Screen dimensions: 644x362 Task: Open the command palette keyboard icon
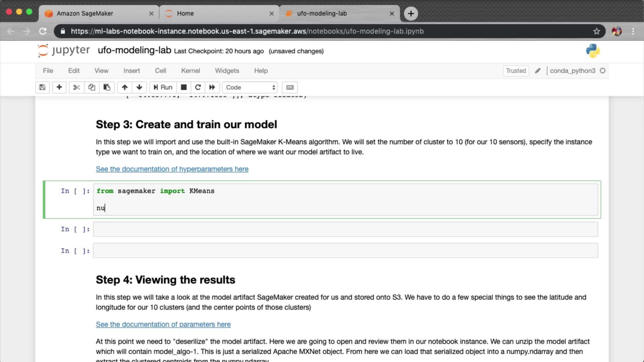pyautogui.click(x=290, y=87)
